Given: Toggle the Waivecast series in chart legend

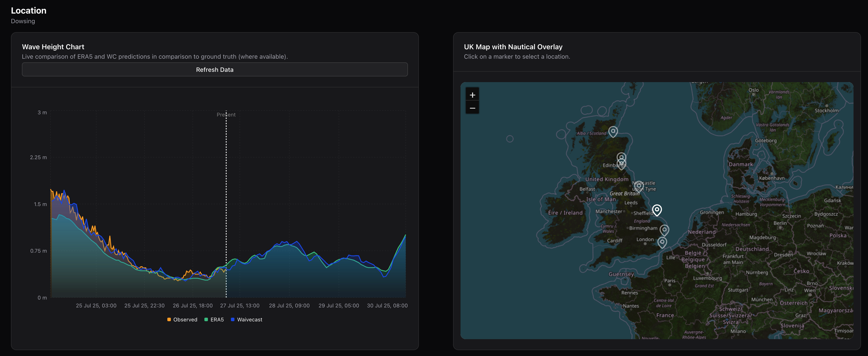Looking at the screenshot, I should pyautogui.click(x=249, y=320).
